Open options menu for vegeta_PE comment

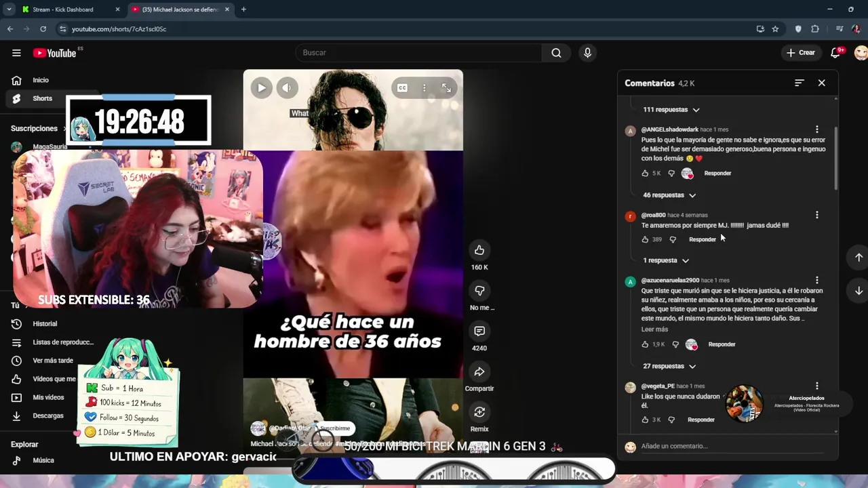tap(817, 386)
